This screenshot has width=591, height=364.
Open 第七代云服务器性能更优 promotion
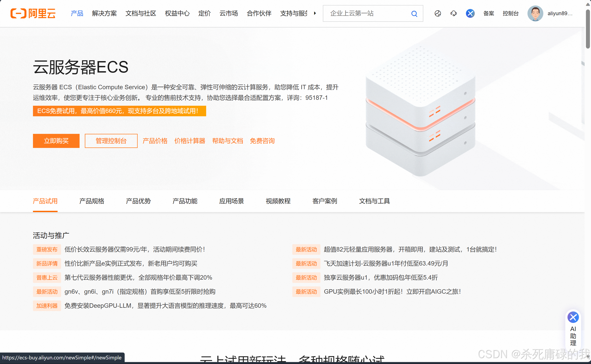coord(138,278)
